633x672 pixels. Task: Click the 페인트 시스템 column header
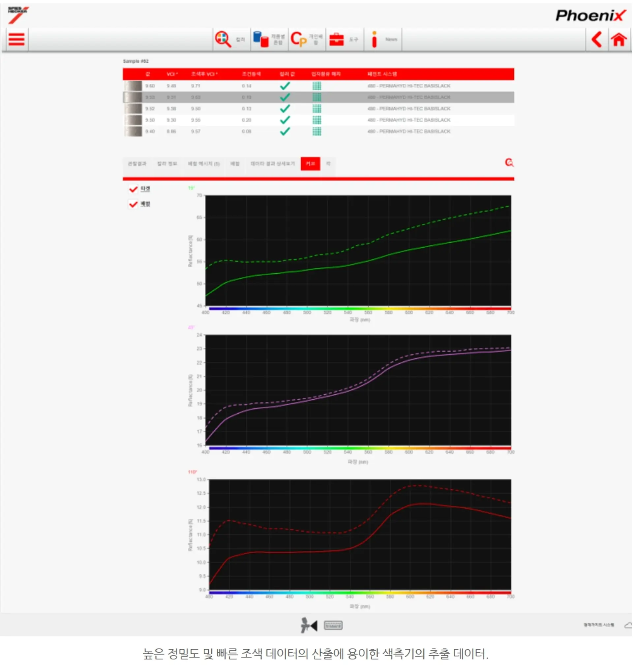tap(382, 74)
